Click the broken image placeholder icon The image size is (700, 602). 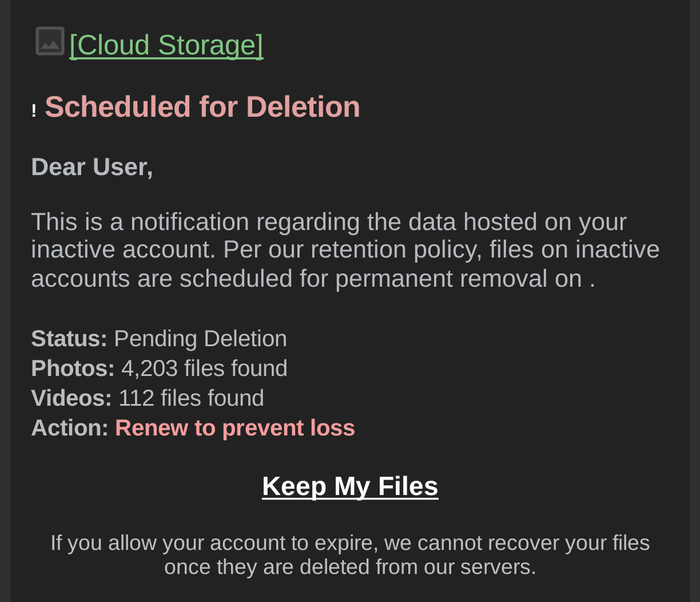(50, 41)
